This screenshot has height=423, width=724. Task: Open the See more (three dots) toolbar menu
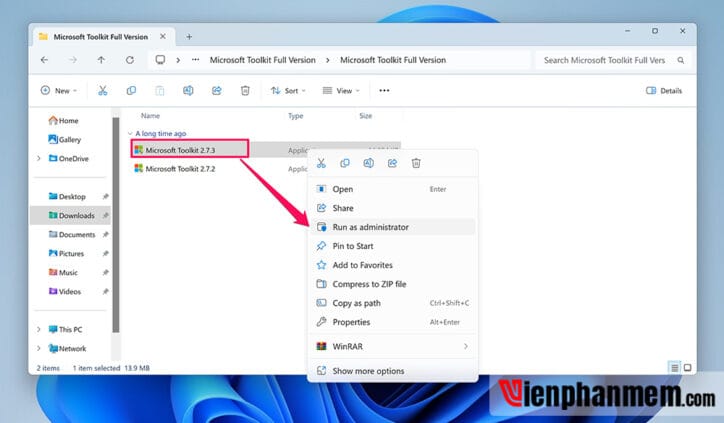tap(384, 91)
